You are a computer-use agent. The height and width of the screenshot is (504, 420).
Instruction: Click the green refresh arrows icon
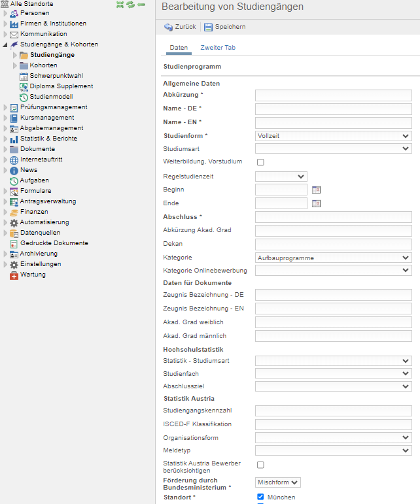[x=130, y=5]
